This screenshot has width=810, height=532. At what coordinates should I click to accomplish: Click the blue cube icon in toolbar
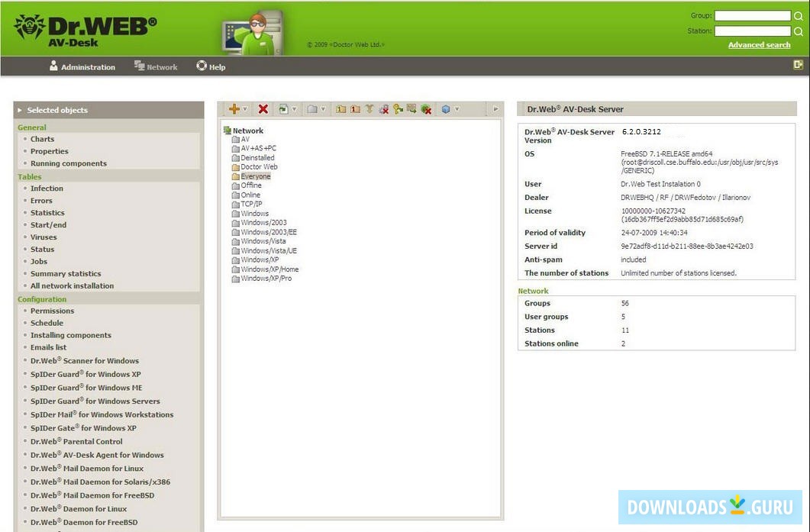446,109
